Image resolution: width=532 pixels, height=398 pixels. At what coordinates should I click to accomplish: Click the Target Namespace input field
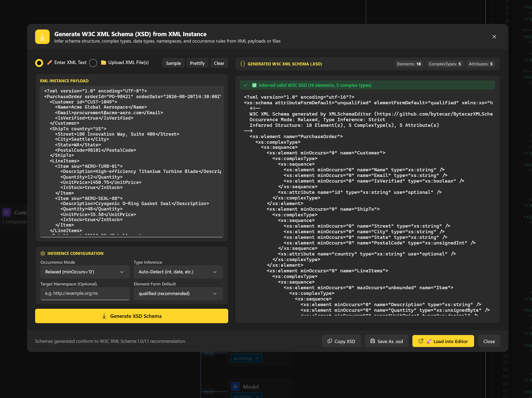click(x=85, y=293)
